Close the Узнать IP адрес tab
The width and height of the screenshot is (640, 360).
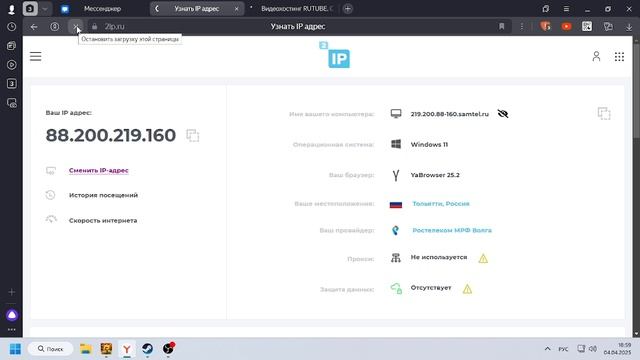[x=236, y=9]
